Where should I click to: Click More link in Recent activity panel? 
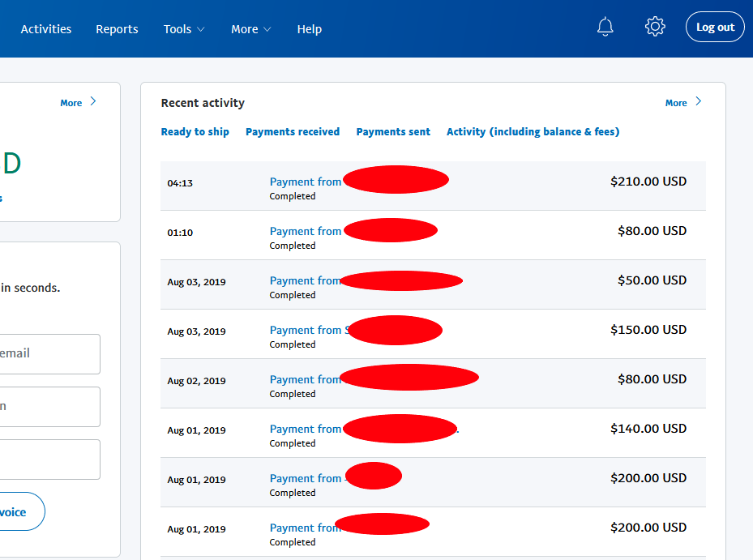(x=683, y=102)
